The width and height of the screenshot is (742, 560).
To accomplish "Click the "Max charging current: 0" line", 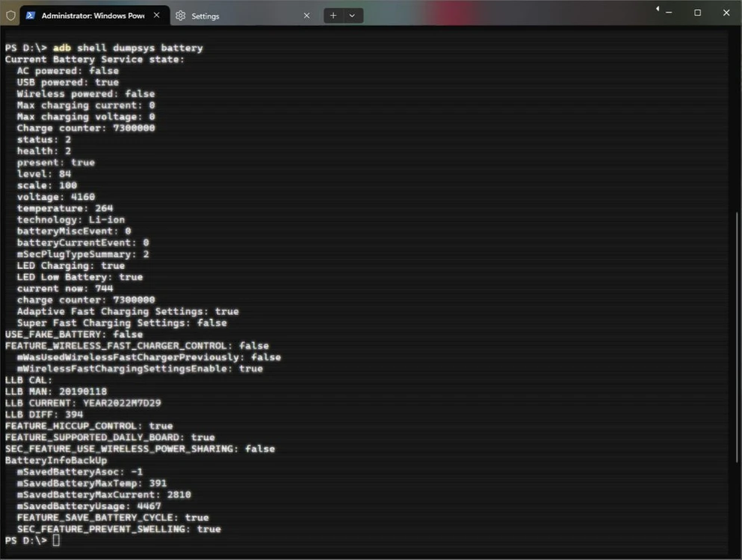I will tap(86, 105).
